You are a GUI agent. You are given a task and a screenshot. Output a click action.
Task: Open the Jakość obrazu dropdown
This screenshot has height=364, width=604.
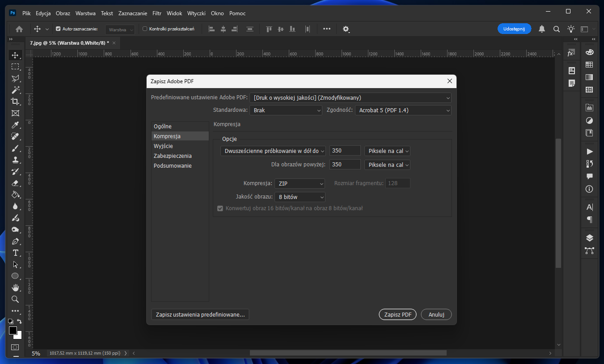pyautogui.click(x=300, y=197)
